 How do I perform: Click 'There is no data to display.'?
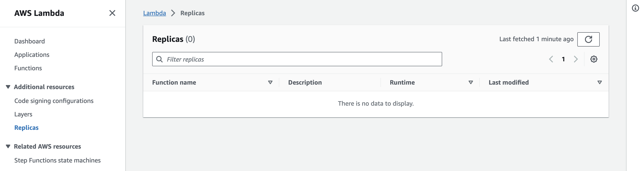(x=375, y=103)
